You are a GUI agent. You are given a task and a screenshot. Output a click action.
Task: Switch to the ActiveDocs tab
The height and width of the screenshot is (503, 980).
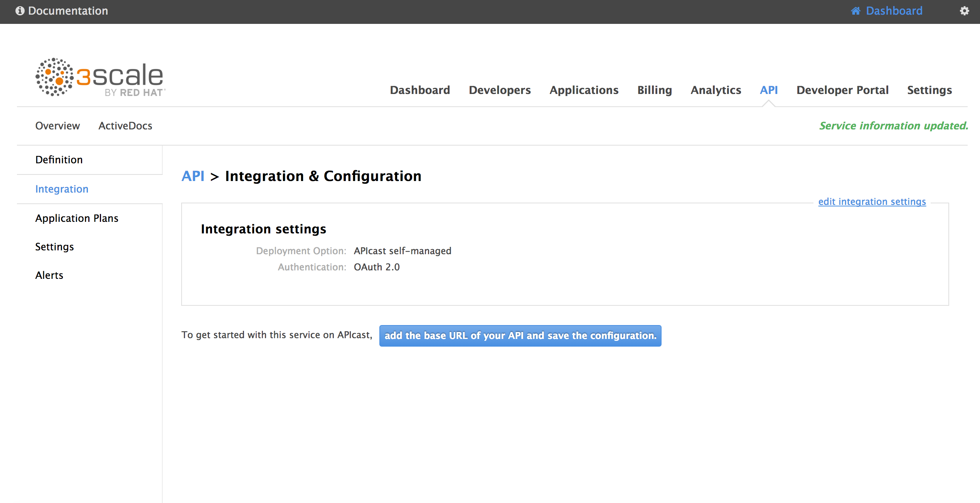tap(125, 126)
